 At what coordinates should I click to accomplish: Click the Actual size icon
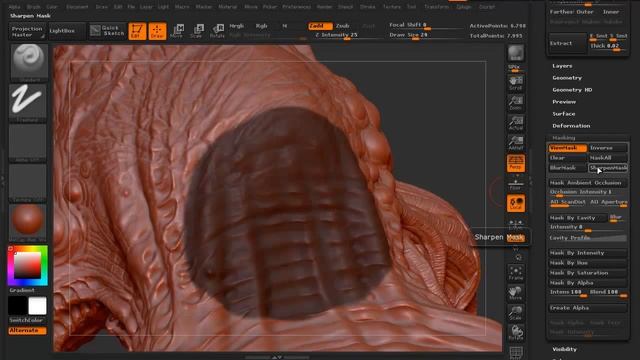(x=516, y=123)
